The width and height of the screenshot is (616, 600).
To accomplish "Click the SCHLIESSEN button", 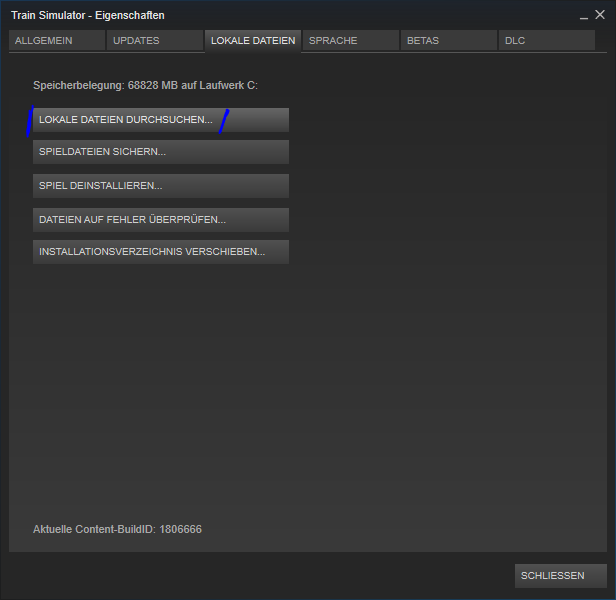I will [x=561, y=576].
